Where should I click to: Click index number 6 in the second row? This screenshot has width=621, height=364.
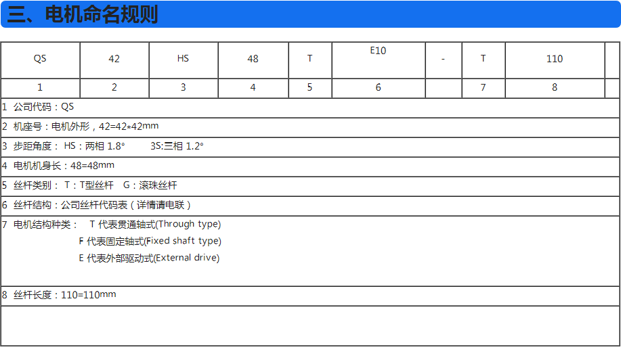click(x=379, y=87)
